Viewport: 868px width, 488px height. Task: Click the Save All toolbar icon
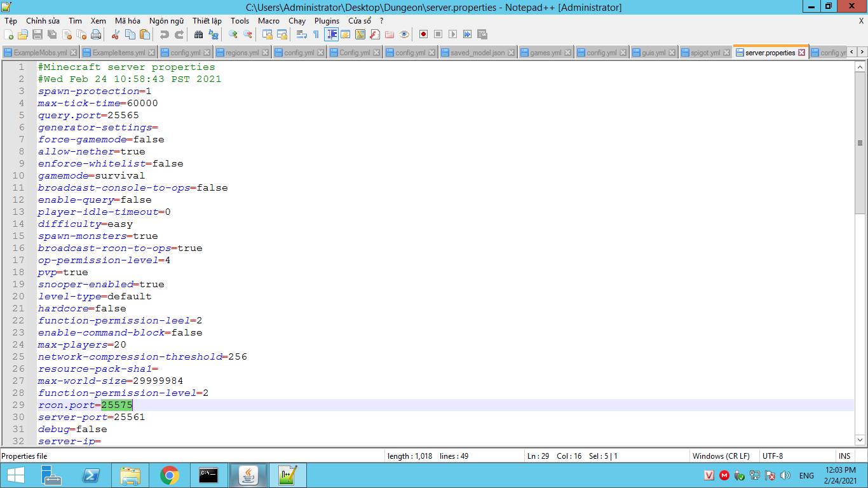[x=52, y=34]
